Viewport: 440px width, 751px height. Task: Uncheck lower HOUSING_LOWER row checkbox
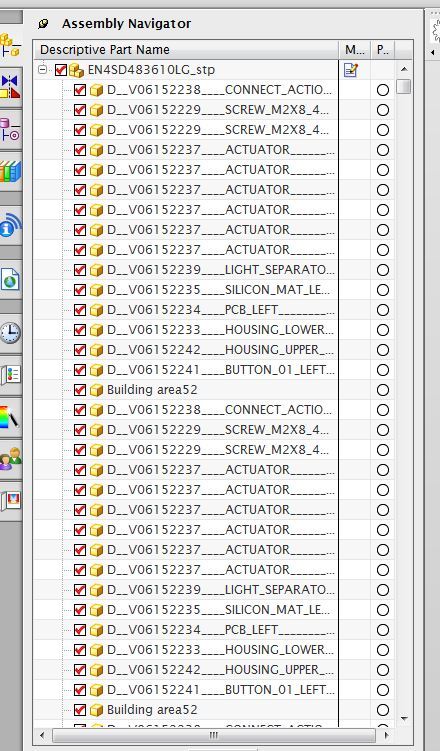click(x=80, y=650)
